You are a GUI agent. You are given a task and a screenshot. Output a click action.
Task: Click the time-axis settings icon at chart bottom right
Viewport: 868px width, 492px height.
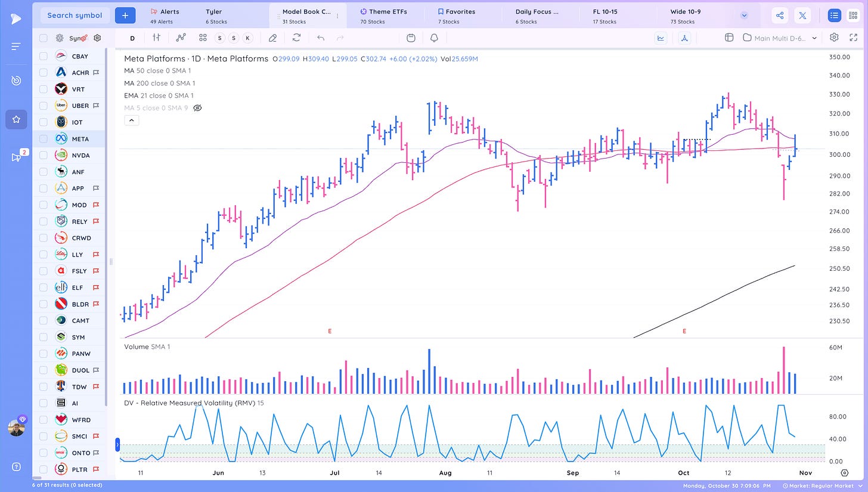pos(845,473)
